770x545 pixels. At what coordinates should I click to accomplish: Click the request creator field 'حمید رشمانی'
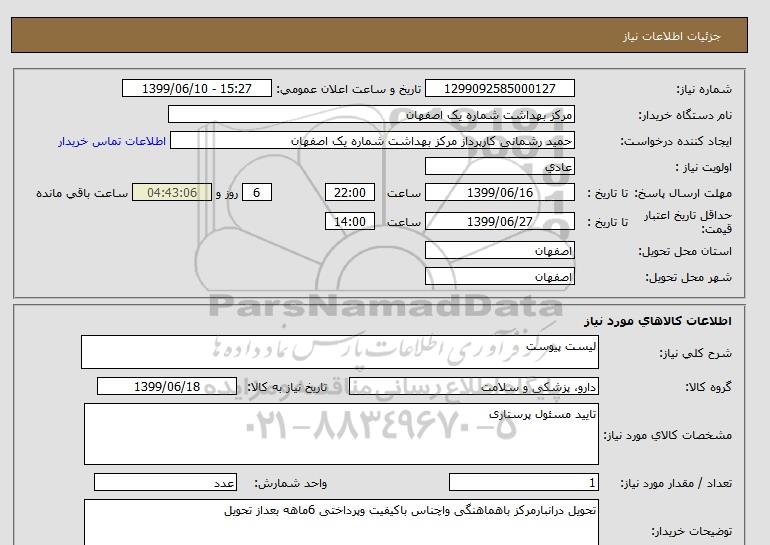tap(372, 140)
